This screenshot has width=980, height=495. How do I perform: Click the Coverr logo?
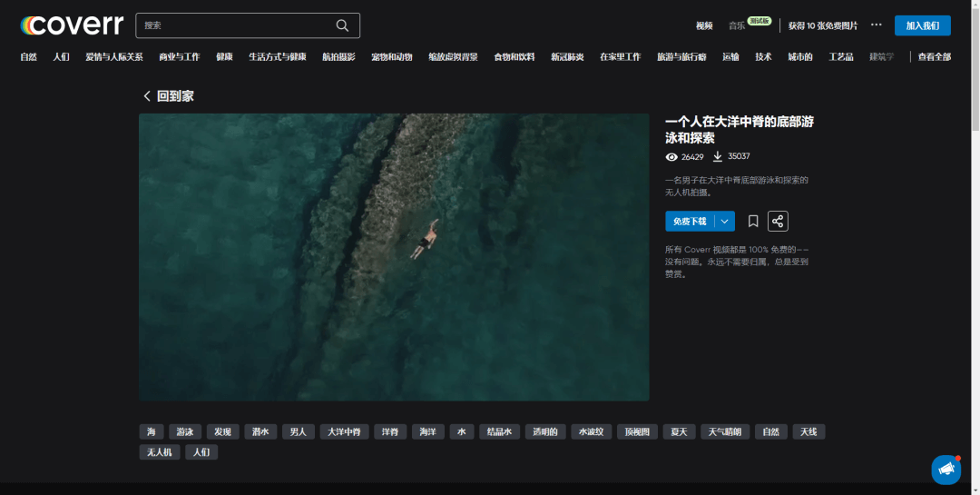click(72, 25)
